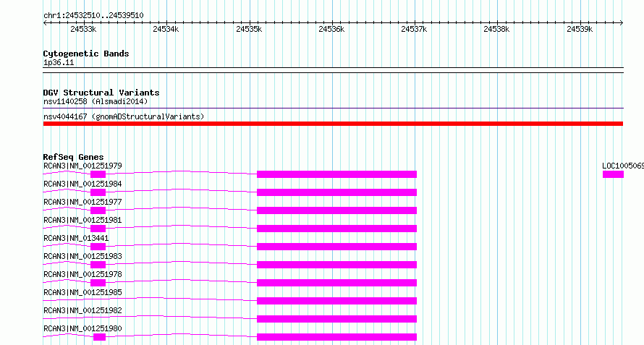The image size is (644, 345).
Task: Open the RCAN3|NM_001251985 transcript label
Action: tap(82, 292)
